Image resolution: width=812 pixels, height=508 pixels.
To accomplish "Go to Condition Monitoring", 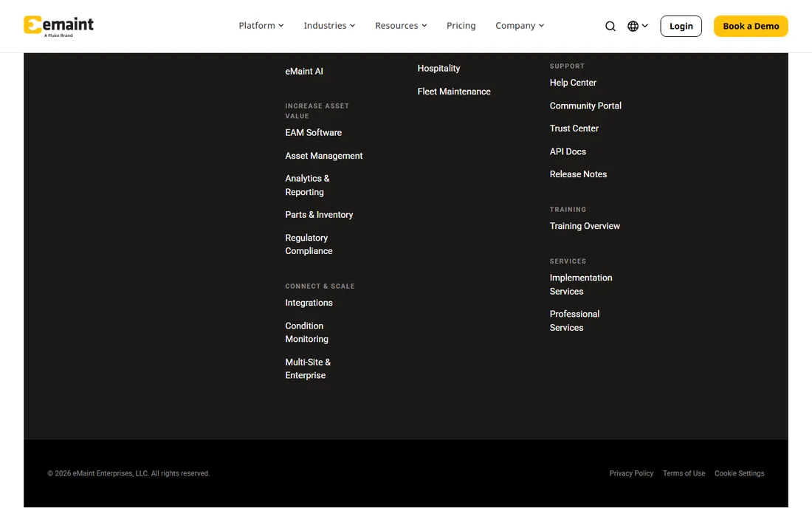I will 306,332.
